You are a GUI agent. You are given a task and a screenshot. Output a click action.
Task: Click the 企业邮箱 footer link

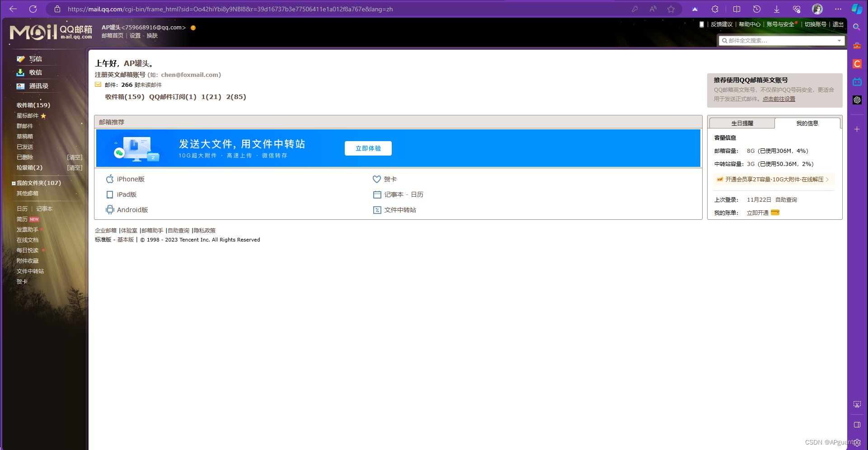106,231
